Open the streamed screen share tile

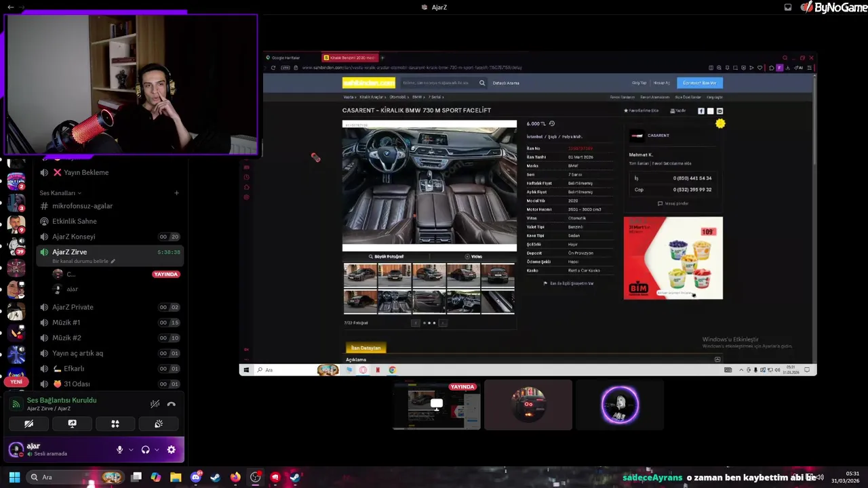click(437, 405)
